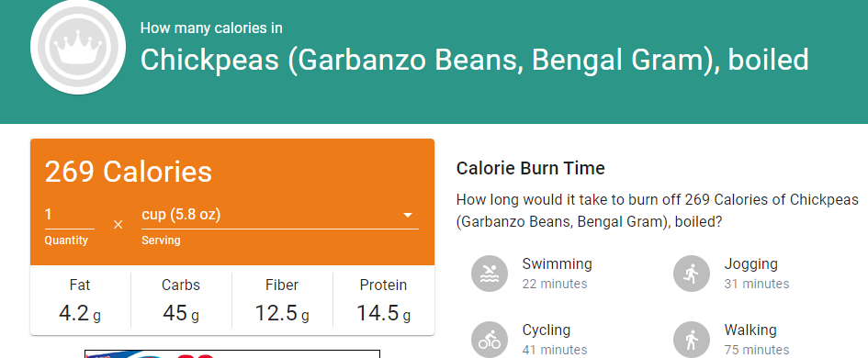Select the Jogging runner icon

click(692, 274)
